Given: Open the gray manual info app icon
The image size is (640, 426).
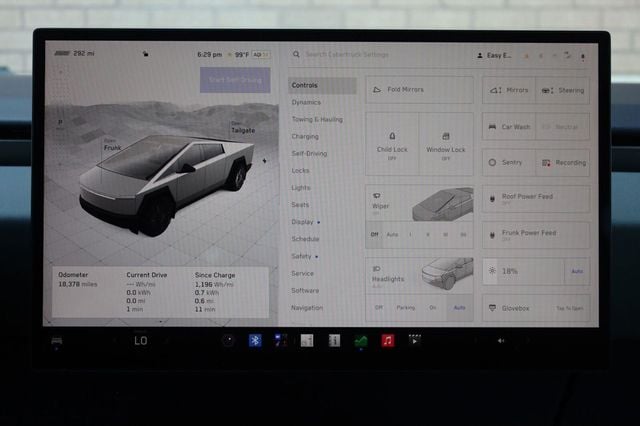Looking at the screenshot, I should (334, 340).
